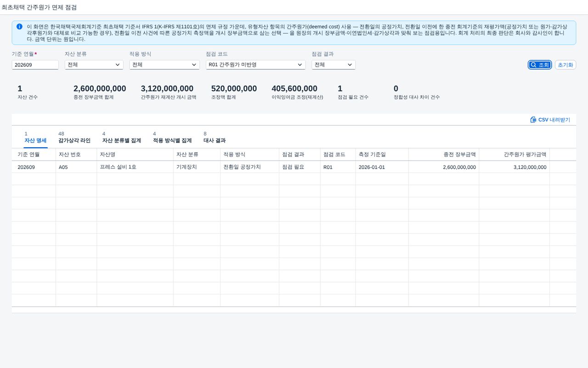Click the magnifier icon on the 조회 button

pyautogui.click(x=533, y=65)
